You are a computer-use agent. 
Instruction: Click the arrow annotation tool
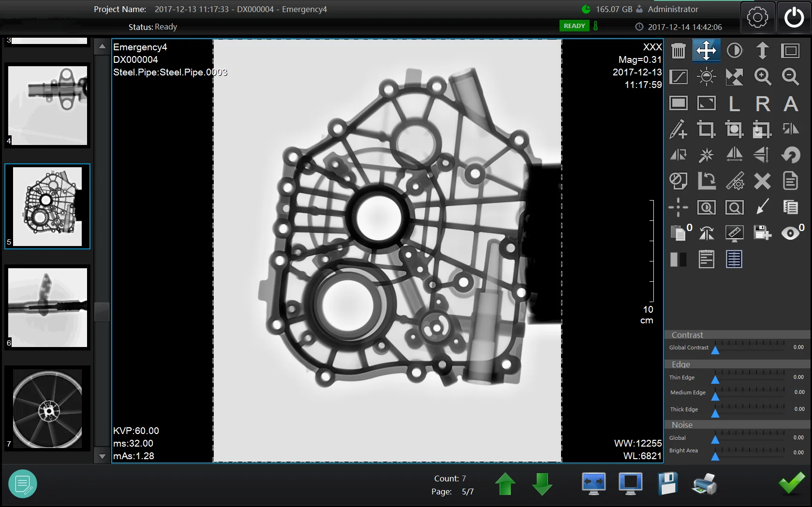(x=762, y=207)
